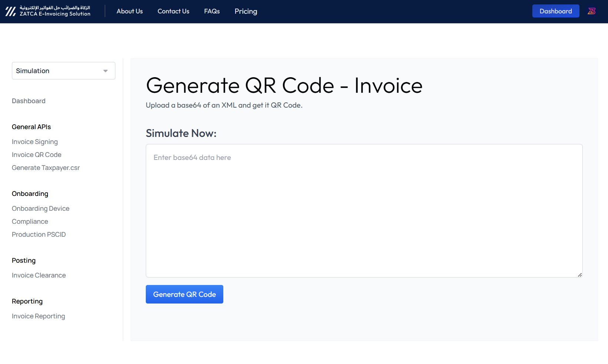
Task: Open the Invoice QR Code sidebar item
Action: click(x=36, y=154)
